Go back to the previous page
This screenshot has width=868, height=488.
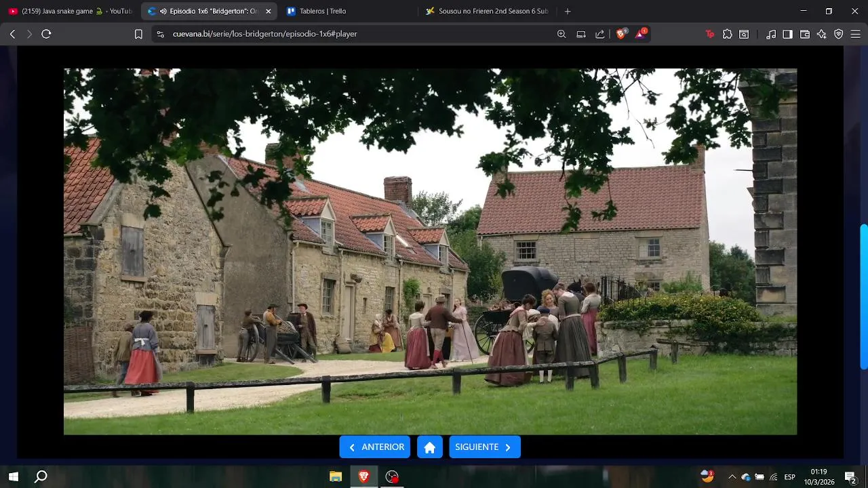point(12,34)
